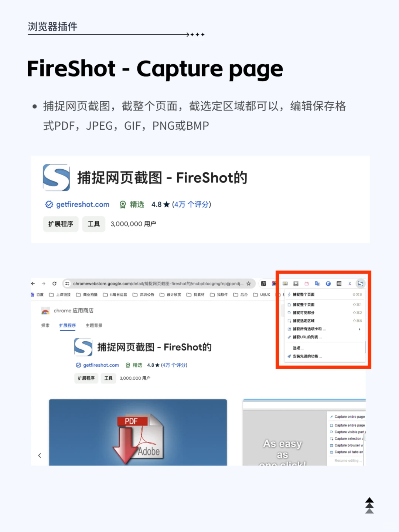Click the PDF Adobe promo thumbnail
Viewport: 399px width, 532px height.
[x=138, y=432]
